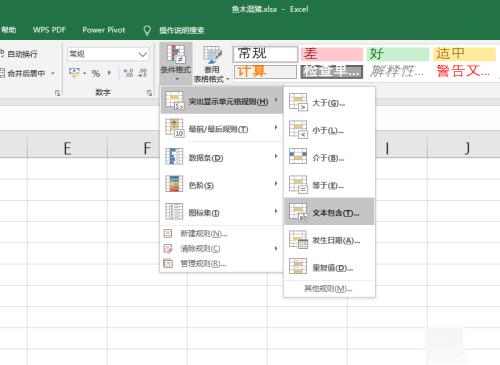Image resolution: width=500 pixels, height=365 pixels.
Task: Select Less Than (小于) rule
Action: tap(329, 130)
